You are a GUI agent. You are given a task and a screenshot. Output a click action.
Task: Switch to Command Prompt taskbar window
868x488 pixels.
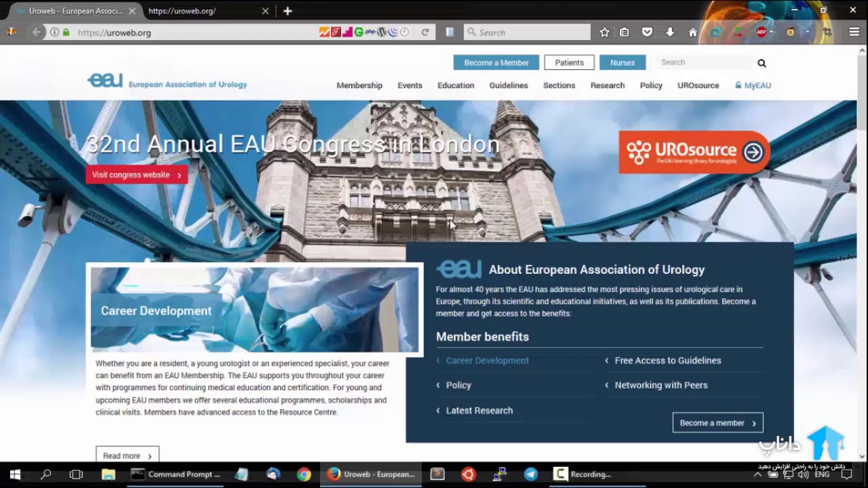click(176, 474)
